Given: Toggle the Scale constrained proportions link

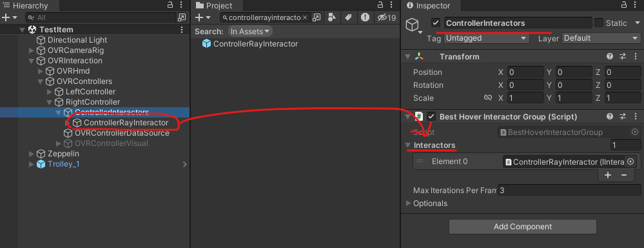Looking at the screenshot, I should (x=488, y=98).
